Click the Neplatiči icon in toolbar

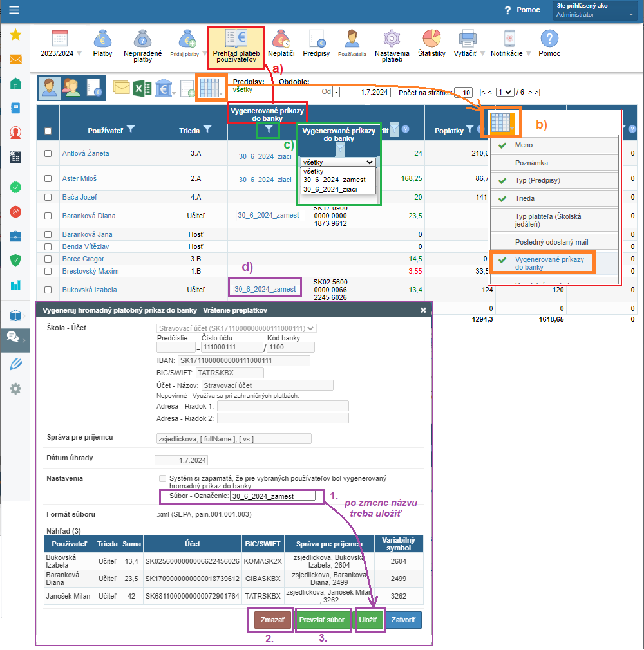click(x=281, y=39)
